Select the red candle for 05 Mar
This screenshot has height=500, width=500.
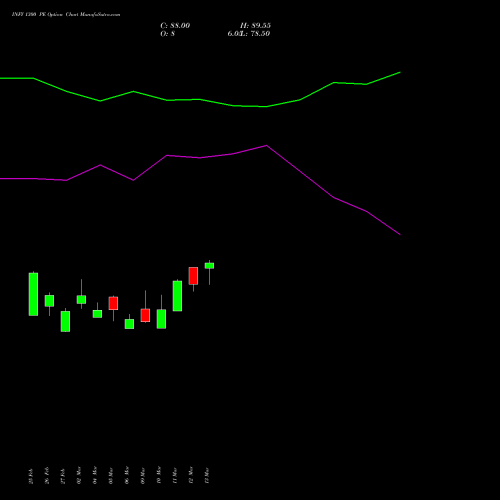[x=113, y=303]
